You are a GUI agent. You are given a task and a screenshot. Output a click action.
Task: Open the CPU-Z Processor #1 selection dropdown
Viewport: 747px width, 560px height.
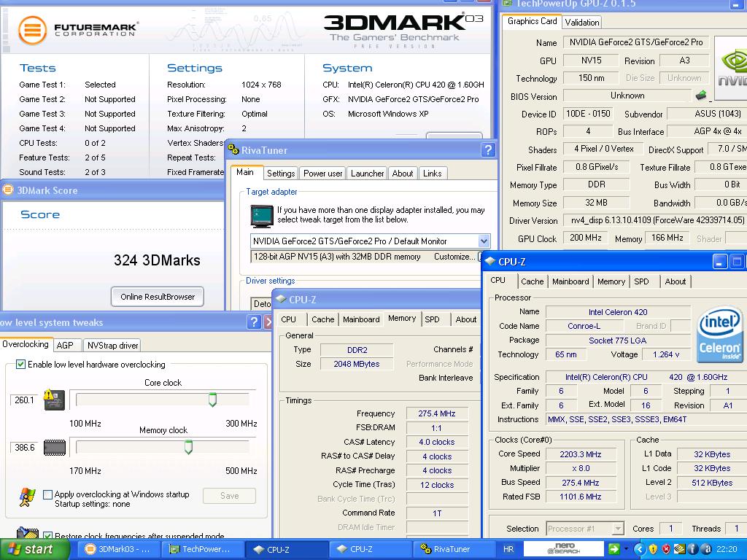tap(617, 528)
